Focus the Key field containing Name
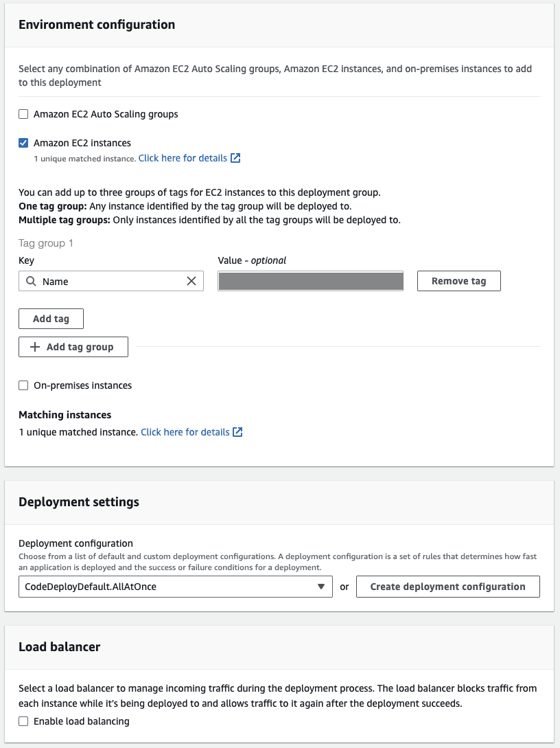This screenshot has width=560, height=748. point(110,282)
